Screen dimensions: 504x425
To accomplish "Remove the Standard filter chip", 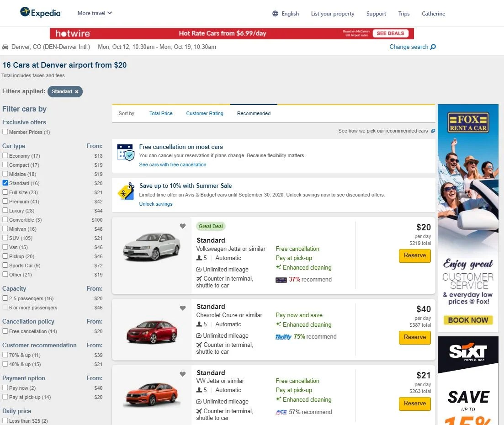I will pos(77,91).
